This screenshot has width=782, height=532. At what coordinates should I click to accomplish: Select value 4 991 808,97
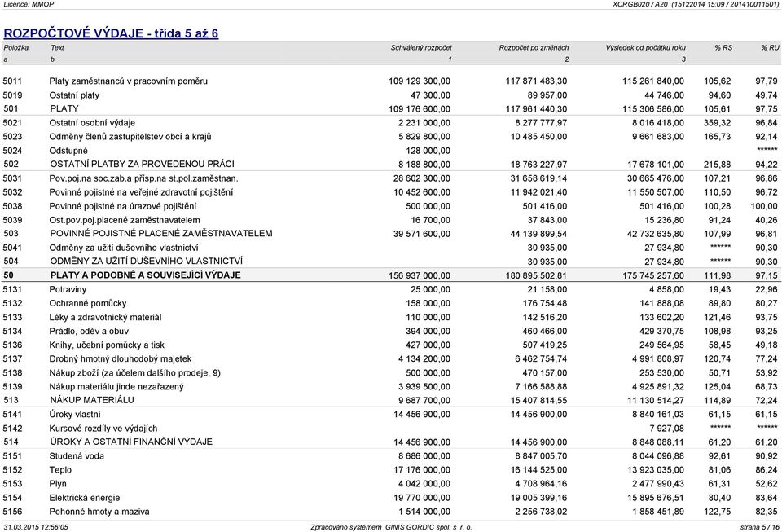click(658, 359)
